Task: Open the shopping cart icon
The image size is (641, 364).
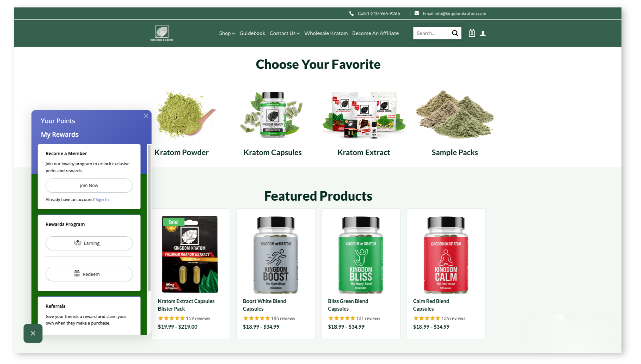Action: pyautogui.click(x=472, y=33)
